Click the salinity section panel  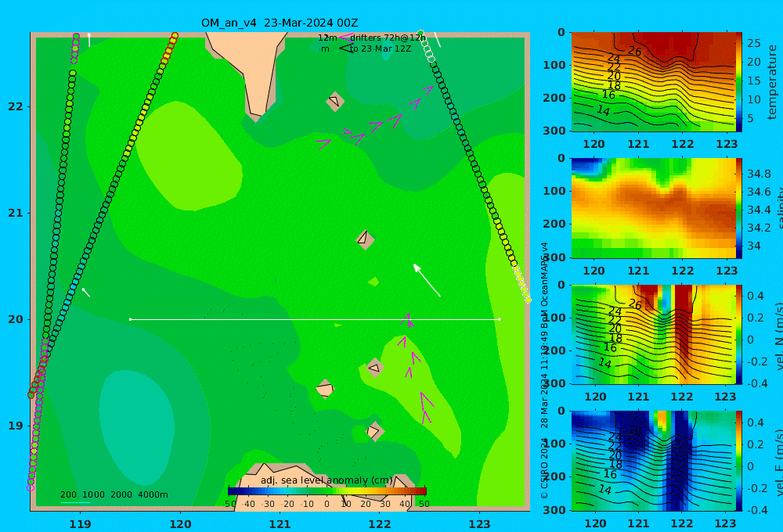click(x=654, y=208)
